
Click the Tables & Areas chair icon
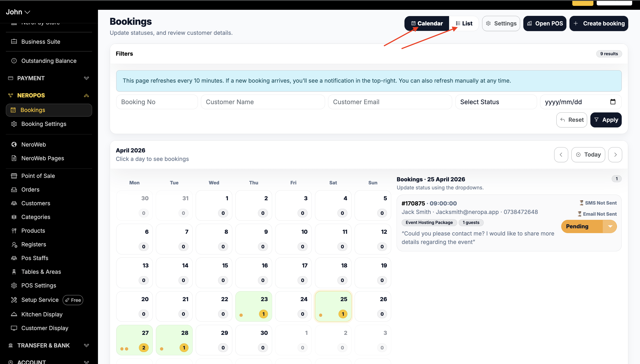14,272
